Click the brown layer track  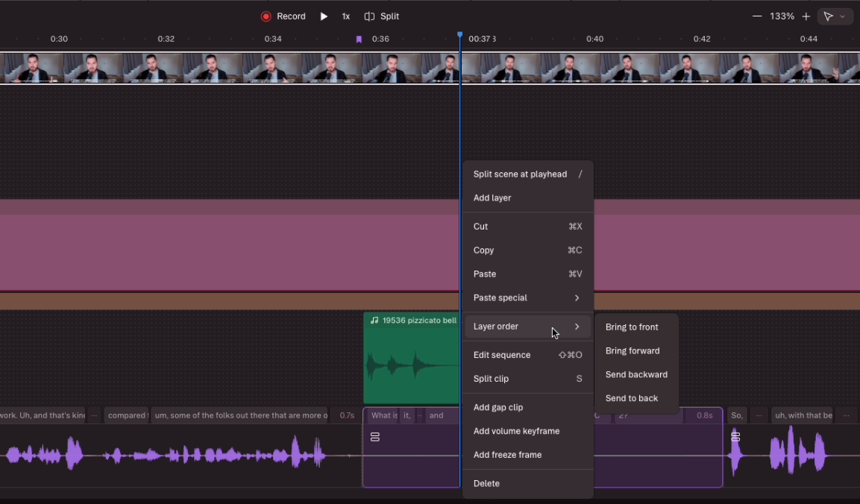[229, 301]
